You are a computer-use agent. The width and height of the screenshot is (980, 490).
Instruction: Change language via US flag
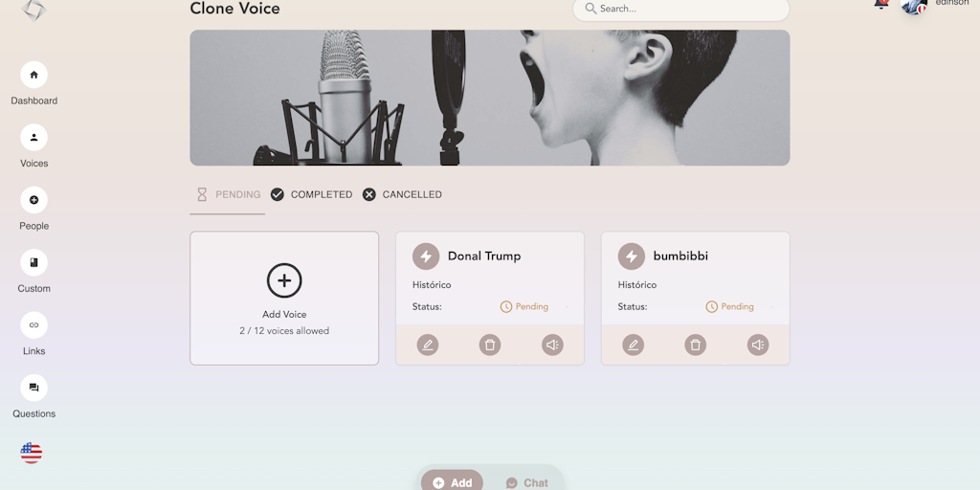[32, 453]
